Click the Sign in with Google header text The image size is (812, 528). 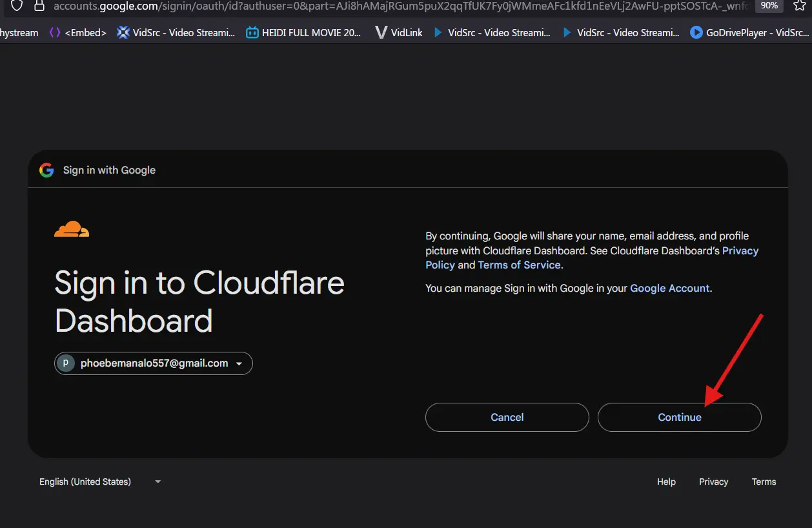[x=109, y=170]
